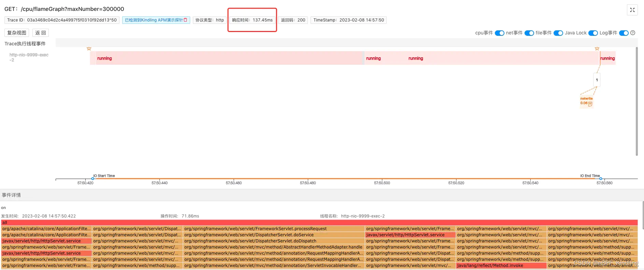This screenshot has width=644, height=270.
Task: Click the 复杂视图 button
Action: 17,33
